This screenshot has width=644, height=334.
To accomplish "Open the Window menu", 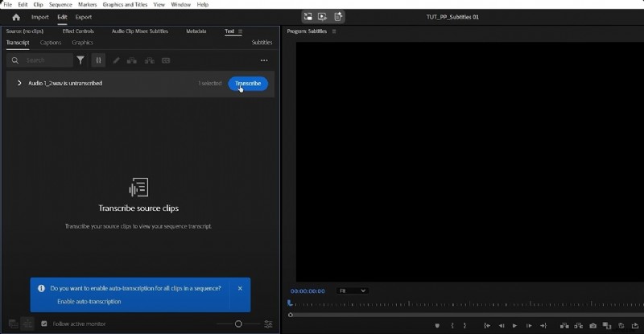I will pyautogui.click(x=180, y=5).
